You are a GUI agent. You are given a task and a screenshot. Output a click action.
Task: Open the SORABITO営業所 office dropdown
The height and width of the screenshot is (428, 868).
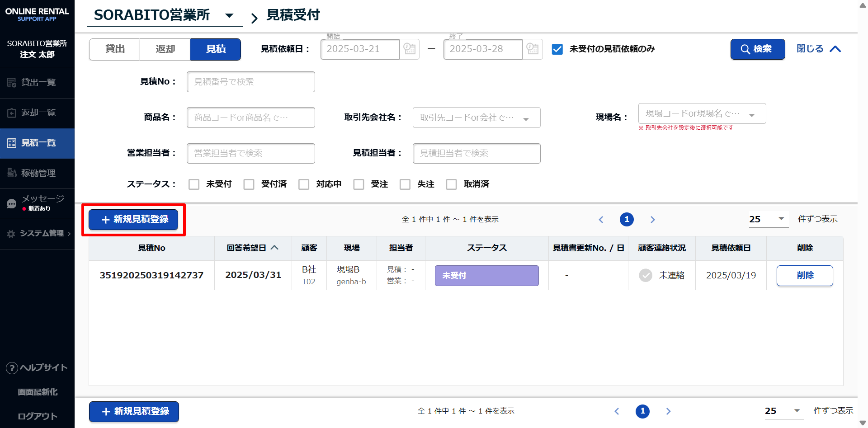229,15
